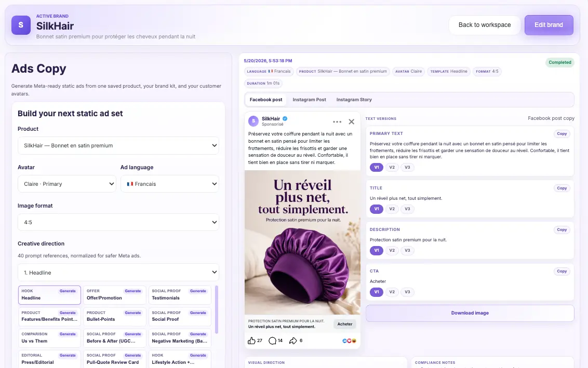Screen dimensions: 588x368
Task: Open the Ad language dropdown
Action: (169, 184)
